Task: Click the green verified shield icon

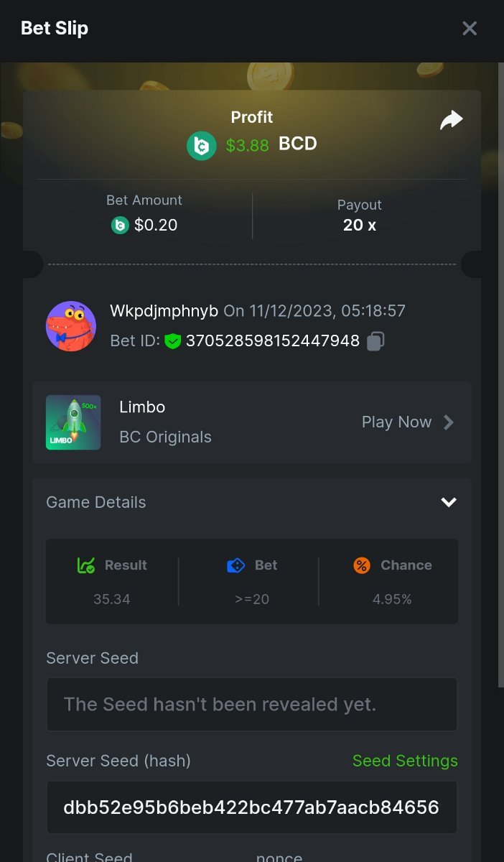Action: click(172, 341)
